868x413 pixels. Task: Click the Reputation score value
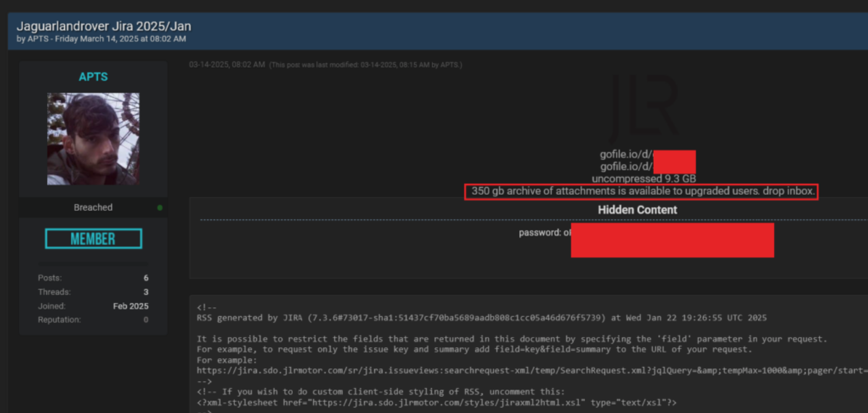146,320
